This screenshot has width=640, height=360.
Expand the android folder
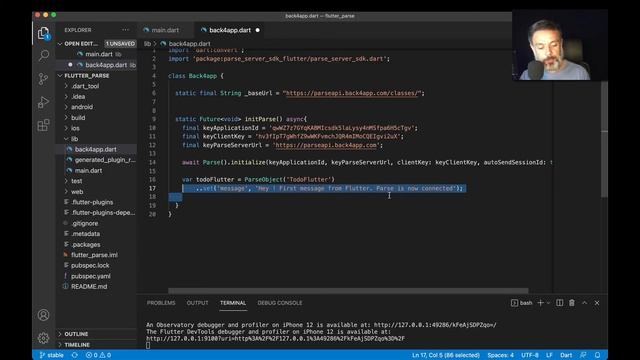82,107
